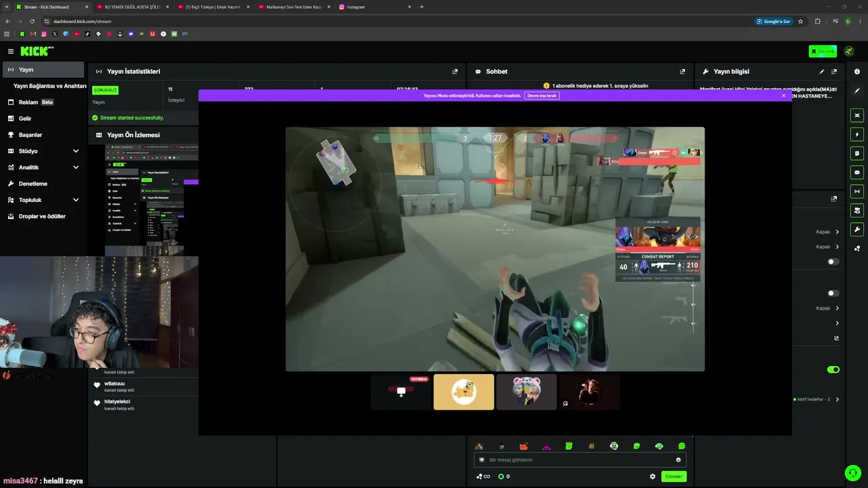Open Google'a Sor in the address bar
The image size is (868, 488).
tap(773, 21)
